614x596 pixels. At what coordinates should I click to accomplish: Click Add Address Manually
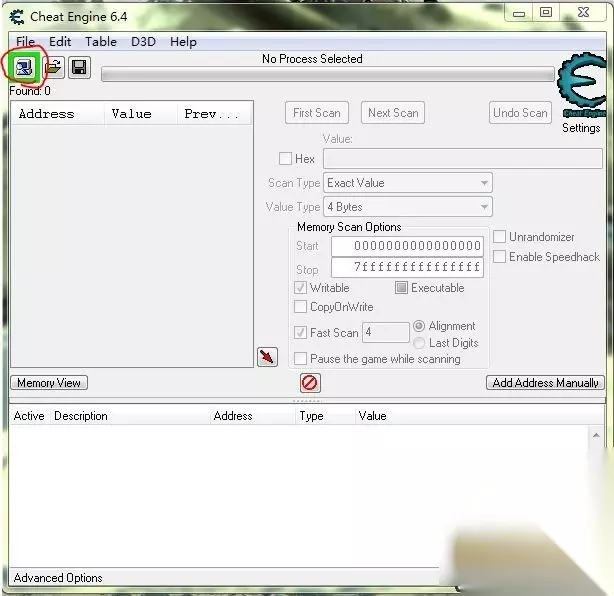coord(545,383)
